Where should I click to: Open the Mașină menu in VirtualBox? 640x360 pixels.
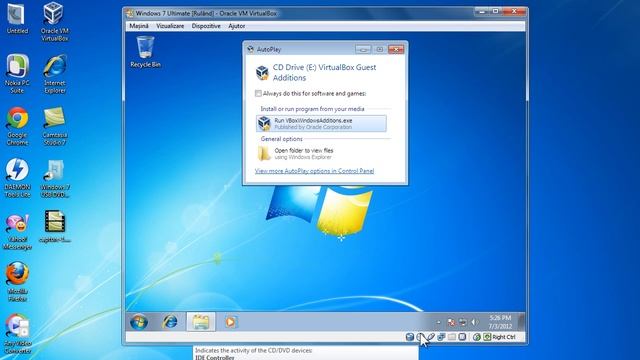[x=139, y=26]
